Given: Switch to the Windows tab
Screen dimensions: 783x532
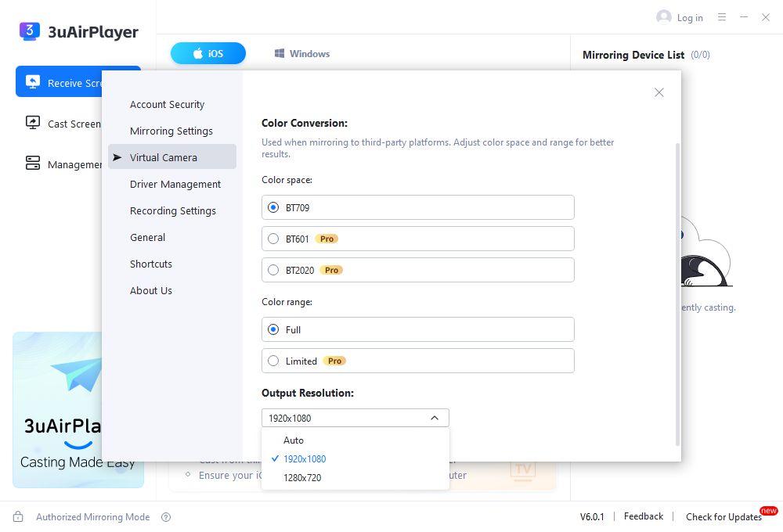Looking at the screenshot, I should coord(301,53).
